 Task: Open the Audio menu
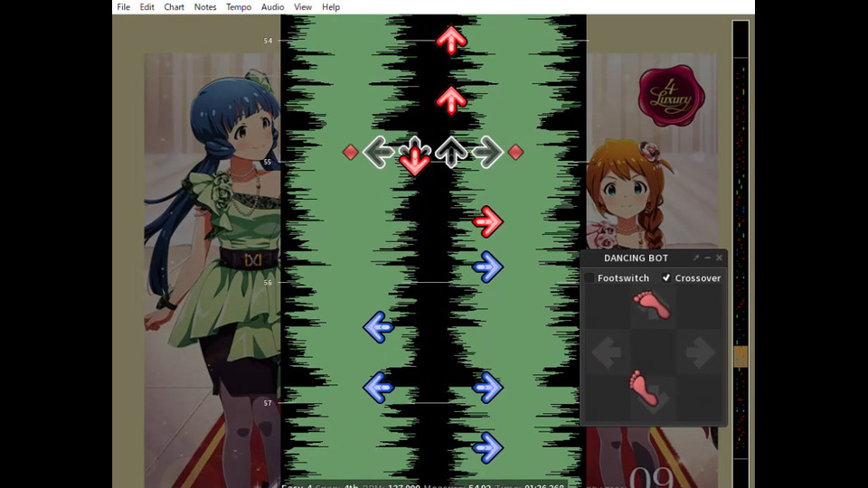click(272, 7)
